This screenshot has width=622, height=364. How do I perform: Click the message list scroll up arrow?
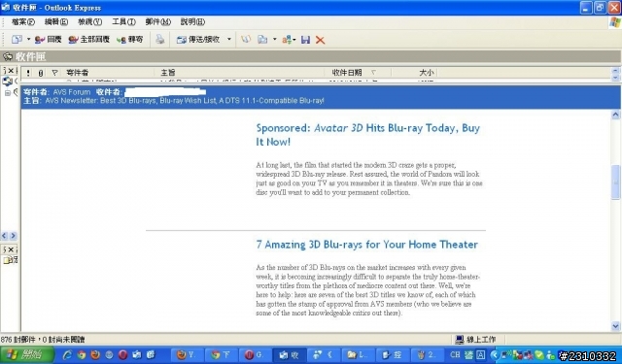(x=615, y=71)
